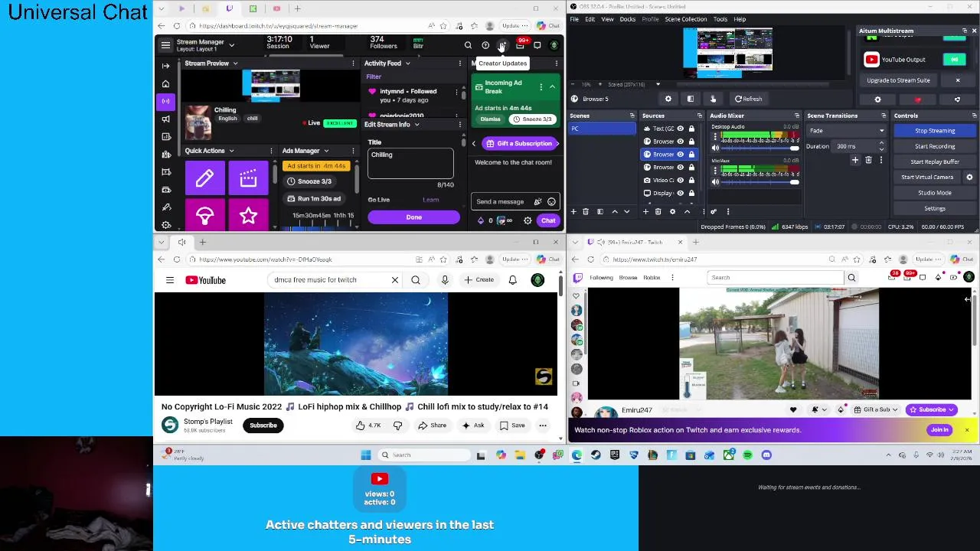Open help question-mark icon in dashboard
The width and height of the screenshot is (980, 551).
(485, 46)
